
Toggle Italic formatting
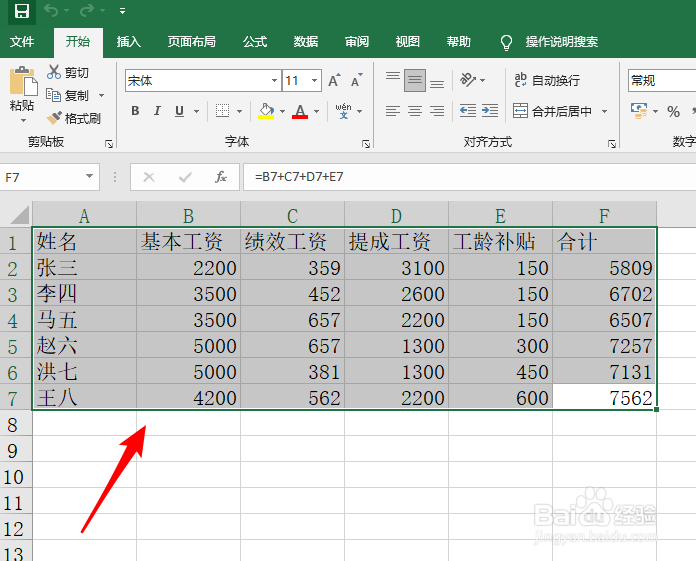[157, 111]
